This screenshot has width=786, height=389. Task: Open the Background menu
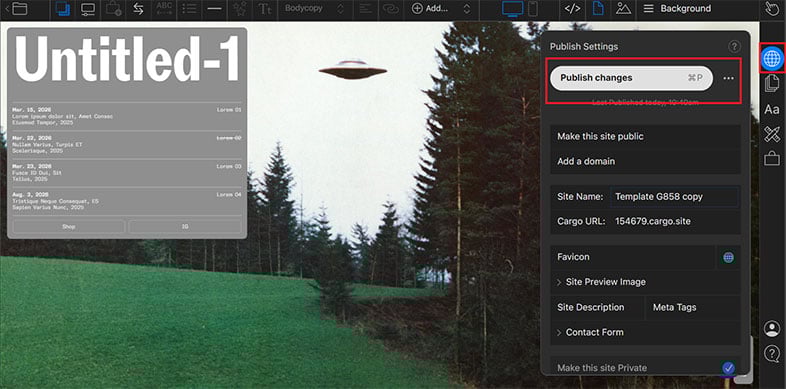(x=677, y=9)
